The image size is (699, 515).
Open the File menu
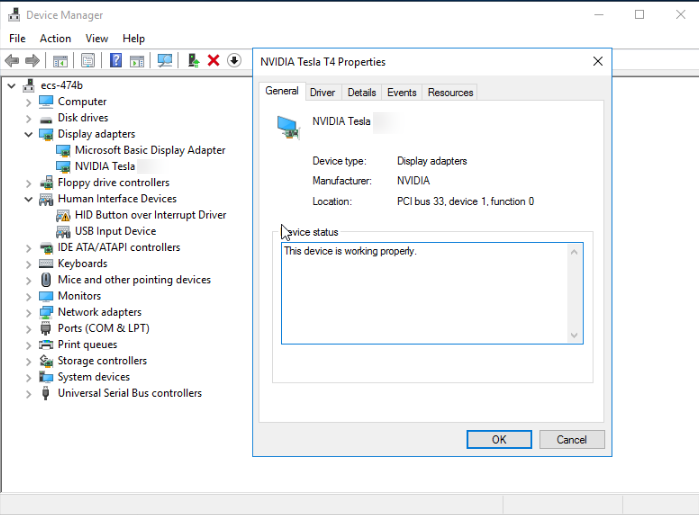coord(17,39)
